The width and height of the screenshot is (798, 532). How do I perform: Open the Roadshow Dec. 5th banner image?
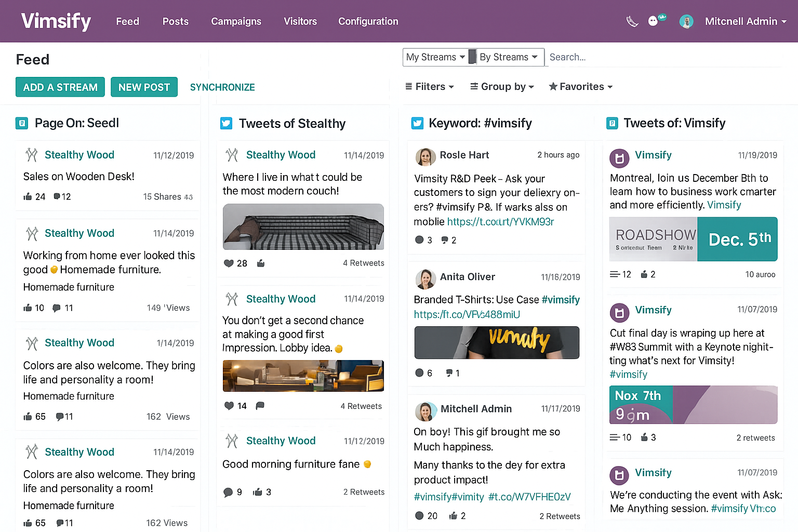coord(693,239)
